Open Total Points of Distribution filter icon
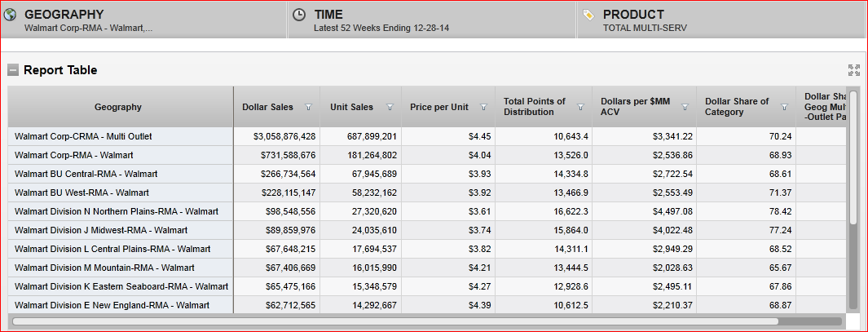The image size is (868, 332). coord(580,107)
